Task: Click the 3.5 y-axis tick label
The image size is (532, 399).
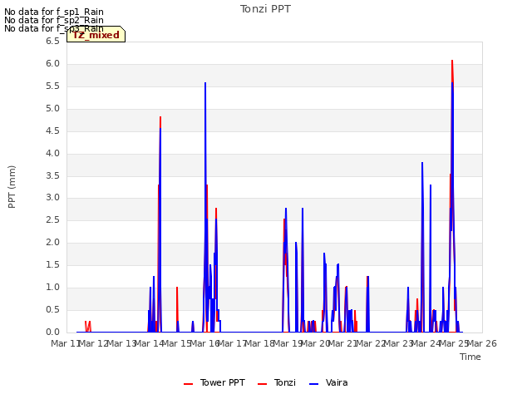Action: pos(52,175)
